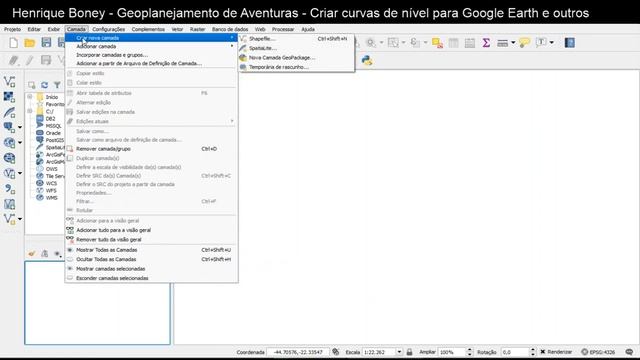Click Add selected layers icon in browser

click(x=31, y=85)
